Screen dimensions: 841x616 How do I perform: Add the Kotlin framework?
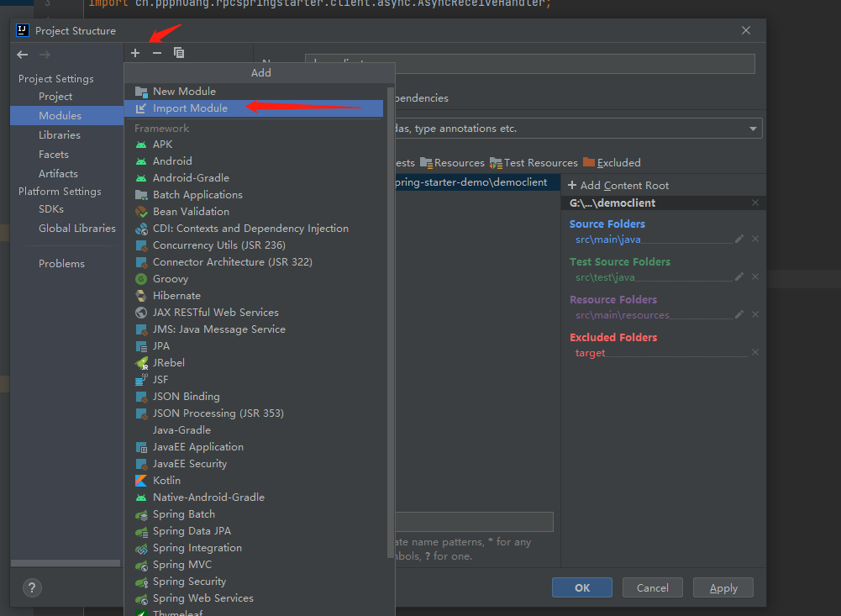(x=254, y=480)
